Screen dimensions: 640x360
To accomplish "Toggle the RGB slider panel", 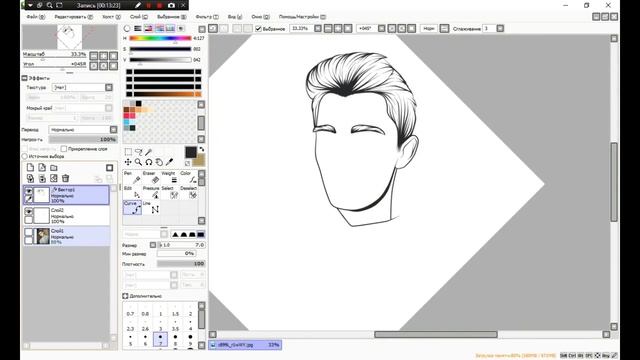I will (138, 28).
